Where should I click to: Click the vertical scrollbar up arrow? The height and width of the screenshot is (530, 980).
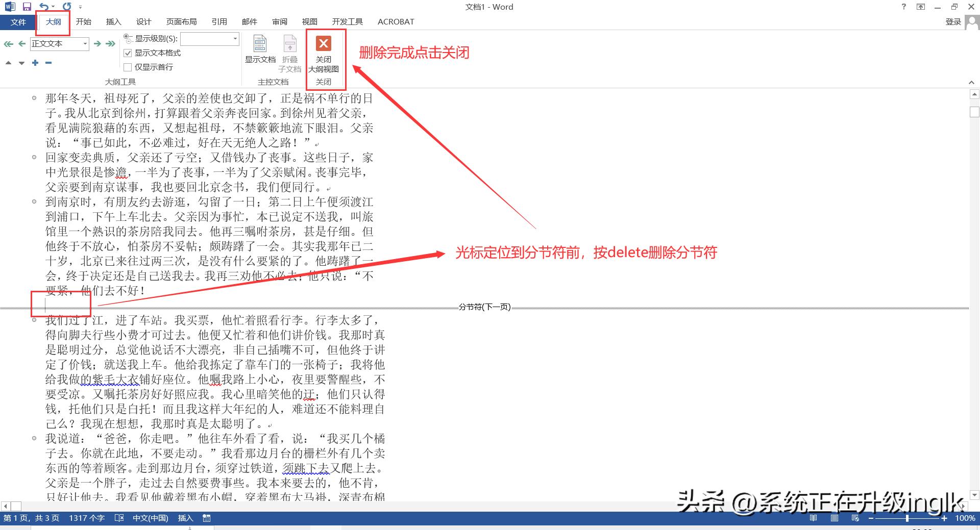pyautogui.click(x=974, y=94)
